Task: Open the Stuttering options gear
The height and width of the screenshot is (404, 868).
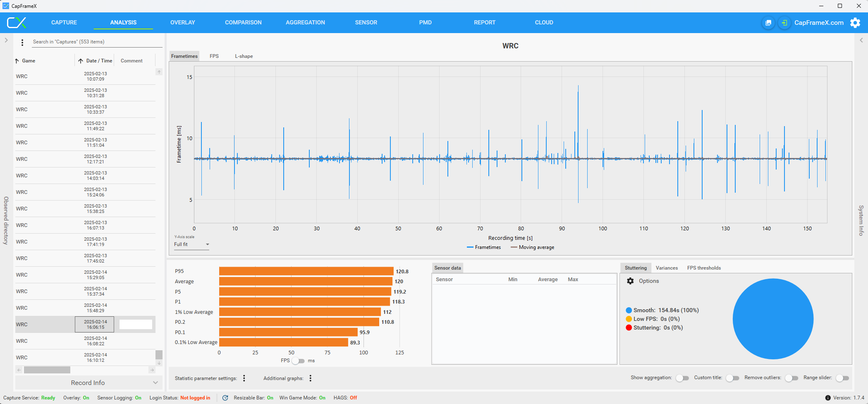Action: 630,281
